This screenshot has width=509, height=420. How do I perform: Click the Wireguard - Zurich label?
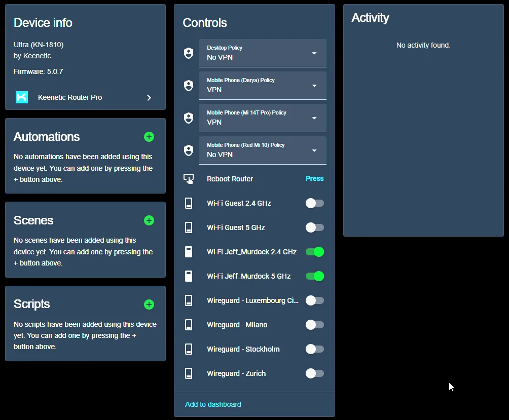point(236,373)
